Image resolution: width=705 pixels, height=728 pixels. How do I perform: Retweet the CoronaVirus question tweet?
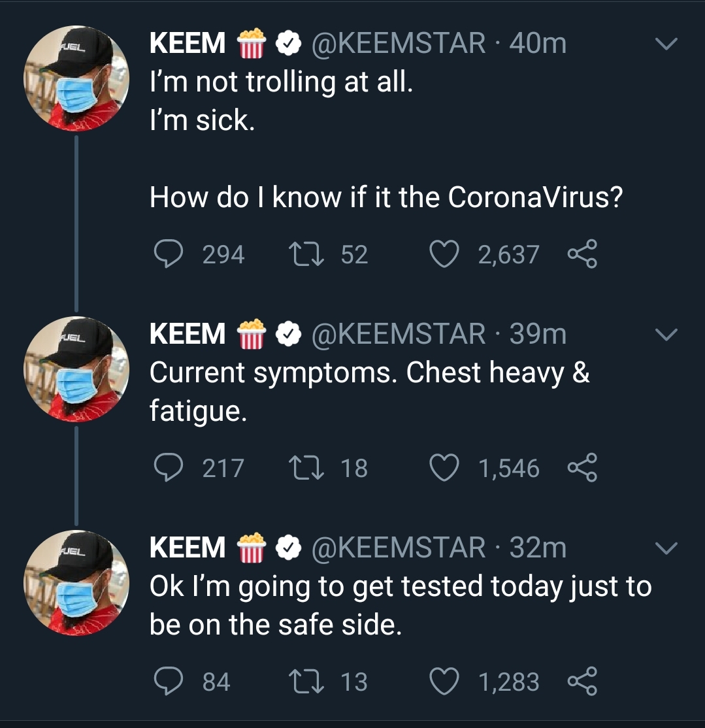pyautogui.click(x=306, y=254)
